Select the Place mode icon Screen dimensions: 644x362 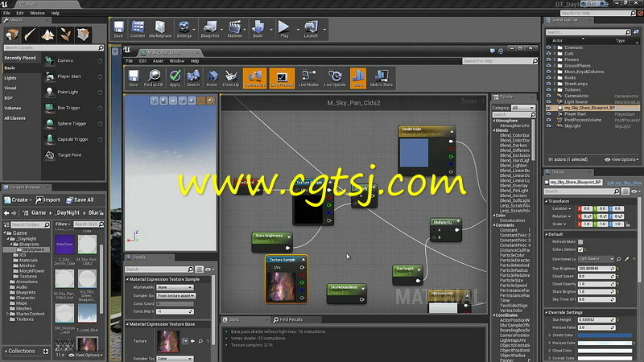point(12,35)
